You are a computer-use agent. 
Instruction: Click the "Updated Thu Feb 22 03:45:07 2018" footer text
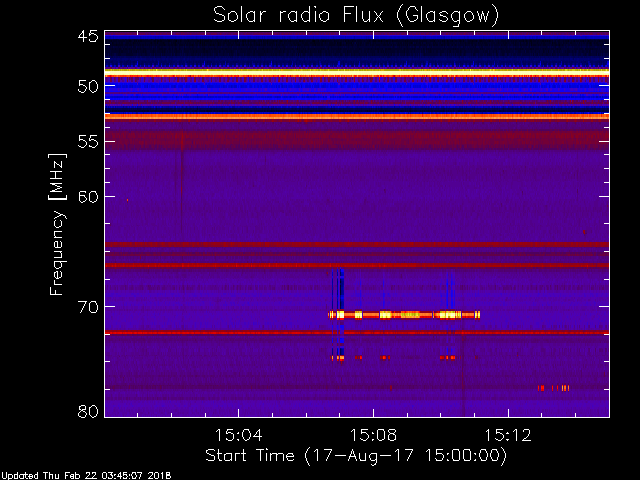coord(86,476)
